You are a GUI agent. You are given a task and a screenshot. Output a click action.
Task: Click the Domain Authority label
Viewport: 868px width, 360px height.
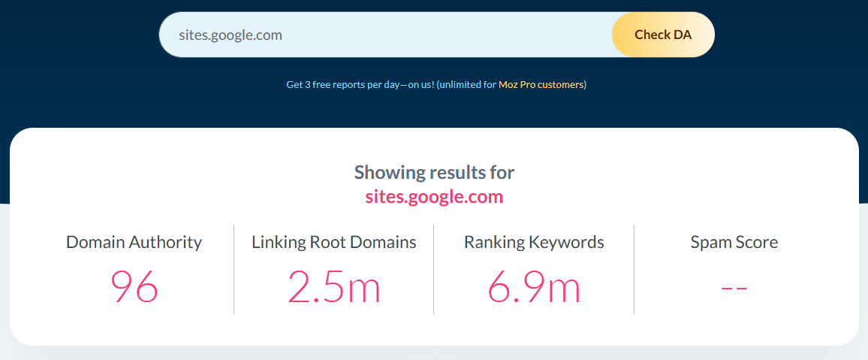pyautogui.click(x=134, y=242)
